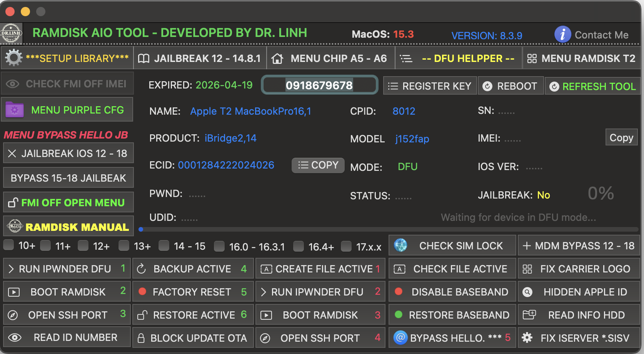Click the purple folder icon on MENU PURPLE CFG
644x354 pixels.
[x=15, y=110]
